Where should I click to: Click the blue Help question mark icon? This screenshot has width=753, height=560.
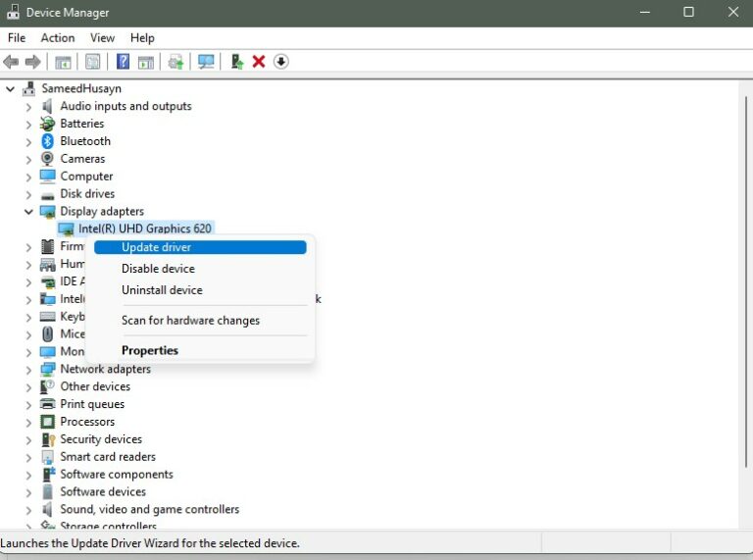click(123, 62)
